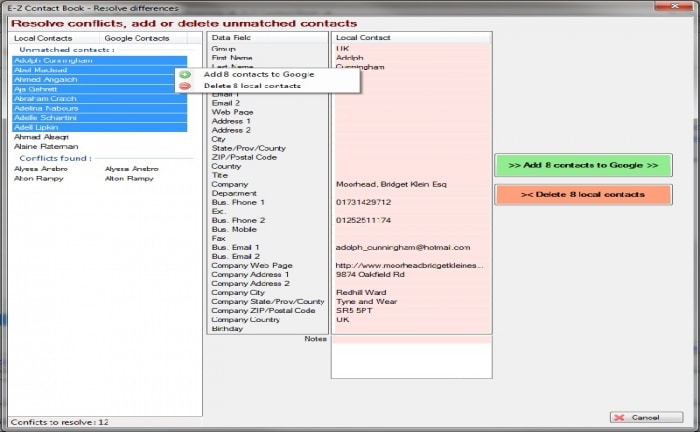Select Google conflict Alyssa Arebro
The height and width of the screenshot is (432, 700).
point(132,169)
